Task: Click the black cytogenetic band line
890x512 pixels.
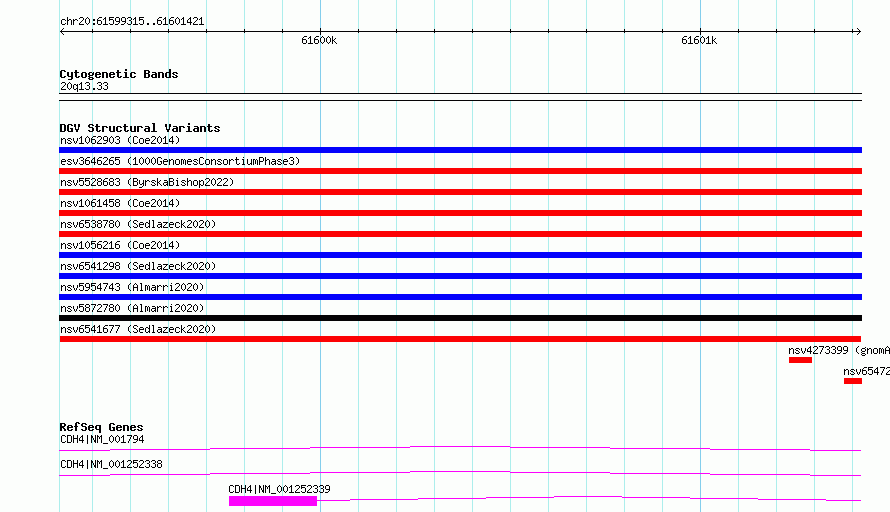Action: point(460,97)
